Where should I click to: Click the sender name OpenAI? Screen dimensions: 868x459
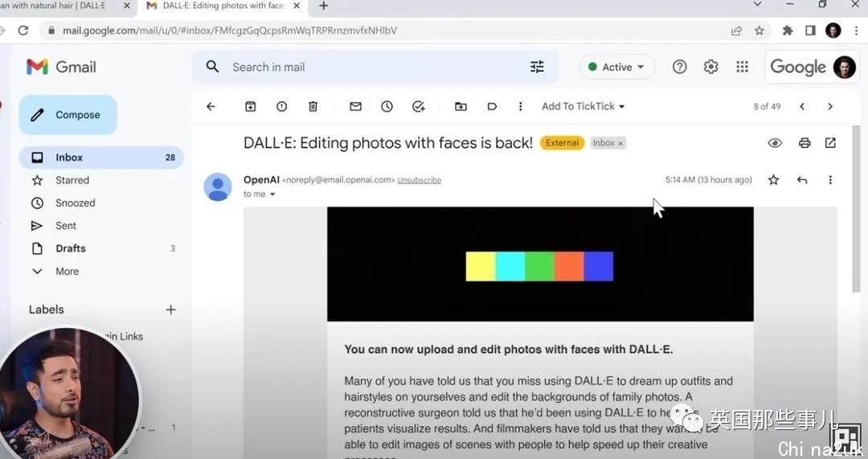261,180
